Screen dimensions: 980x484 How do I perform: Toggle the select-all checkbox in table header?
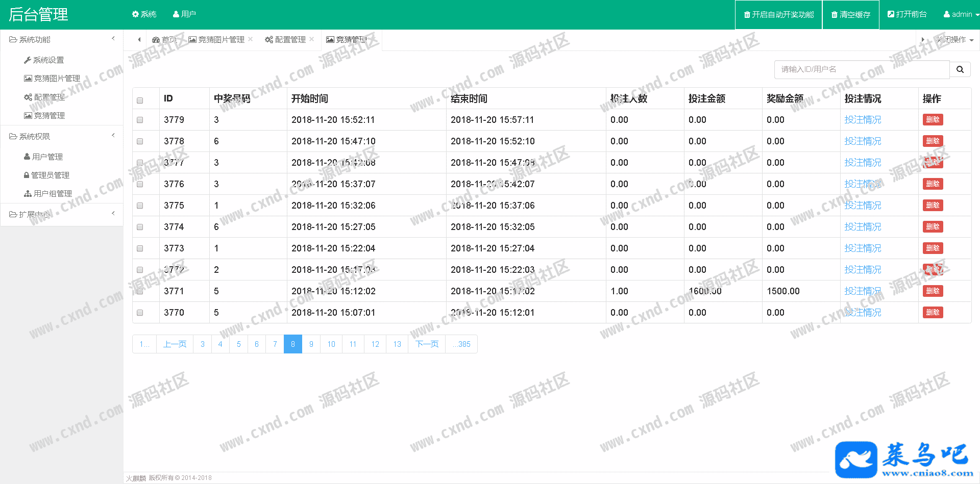[140, 100]
